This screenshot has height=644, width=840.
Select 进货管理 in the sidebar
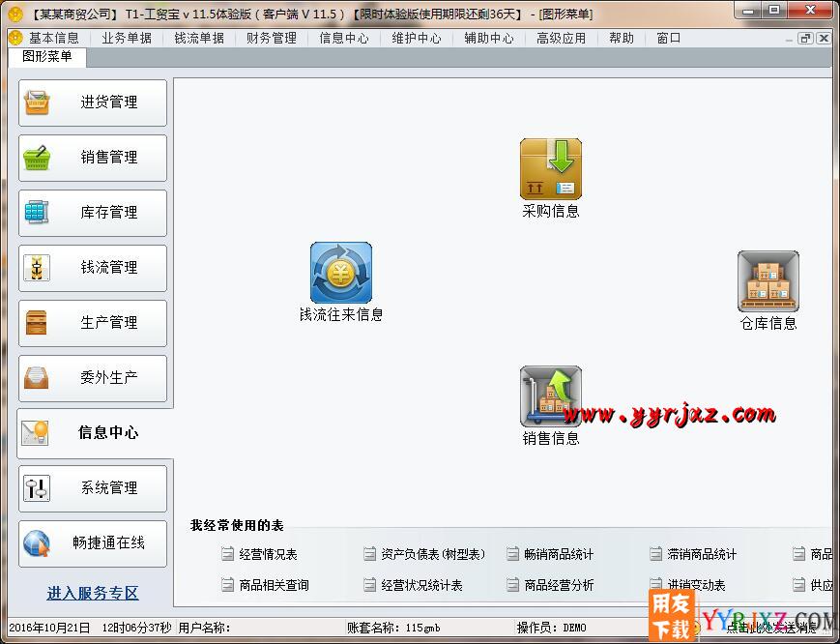[x=92, y=102]
